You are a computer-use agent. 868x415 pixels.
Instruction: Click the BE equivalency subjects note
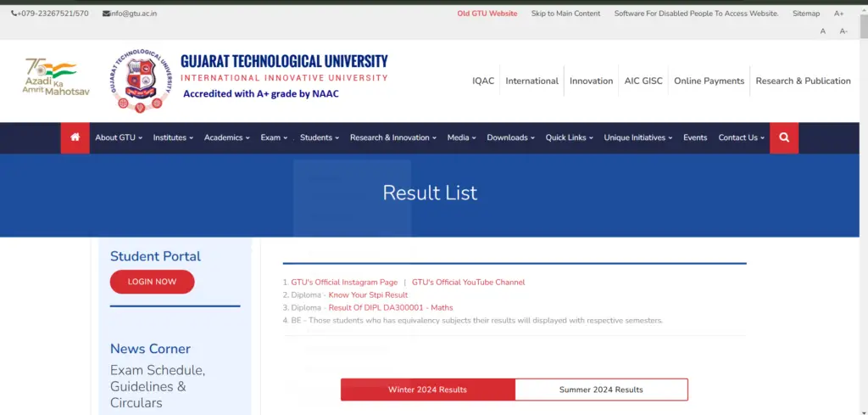[476, 320]
